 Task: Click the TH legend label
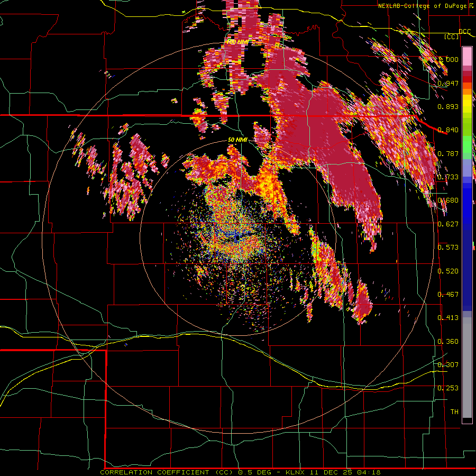tap(454, 412)
